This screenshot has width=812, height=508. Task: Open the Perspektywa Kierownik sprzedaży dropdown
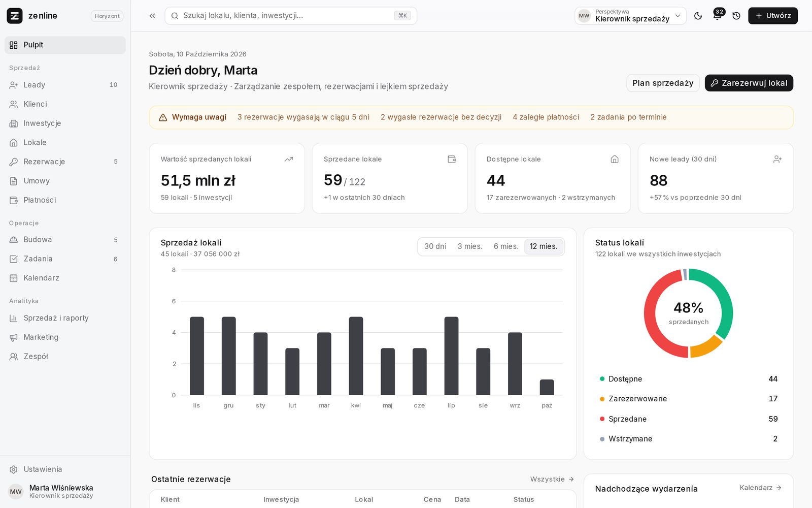point(630,16)
